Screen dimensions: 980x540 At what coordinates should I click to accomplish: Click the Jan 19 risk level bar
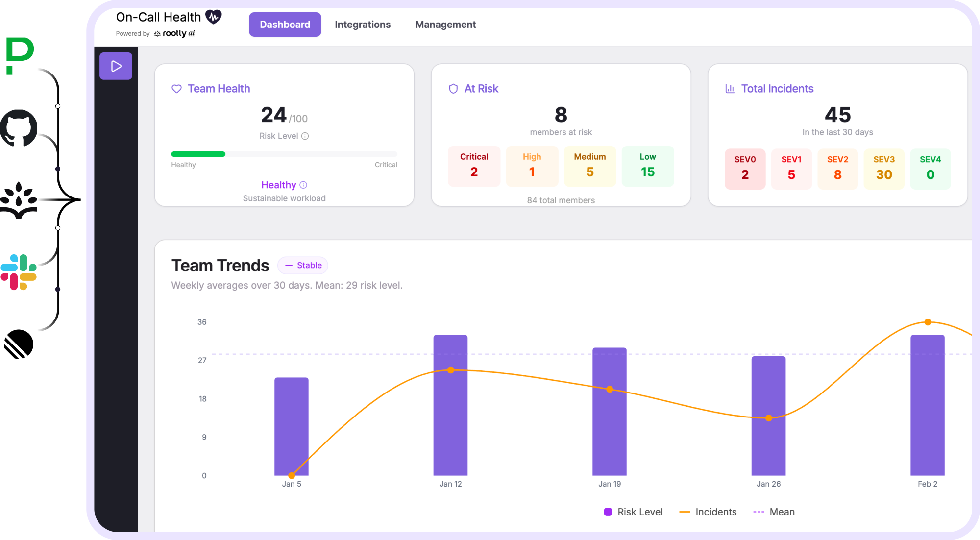pyautogui.click(x=610, y=412)
